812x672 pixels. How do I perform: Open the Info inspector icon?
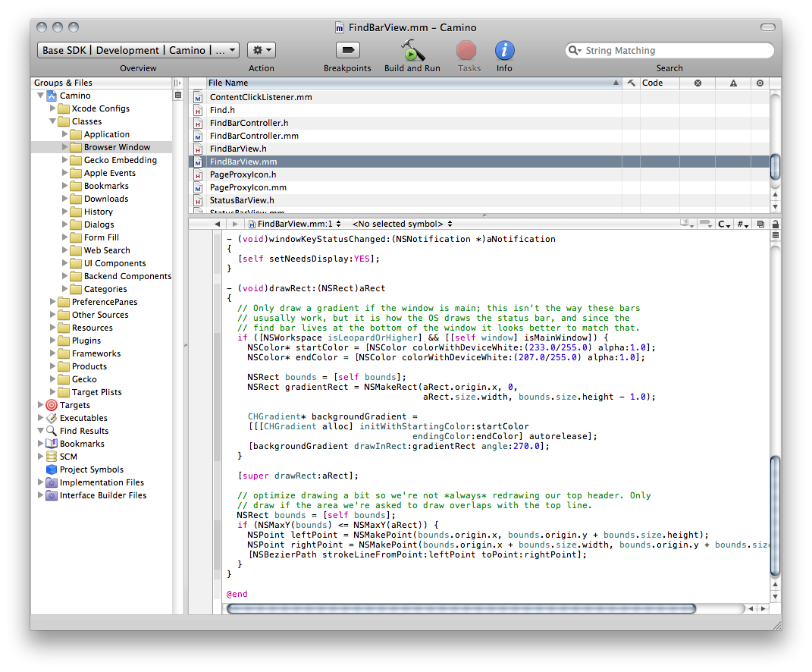click(x=504, y=51)
